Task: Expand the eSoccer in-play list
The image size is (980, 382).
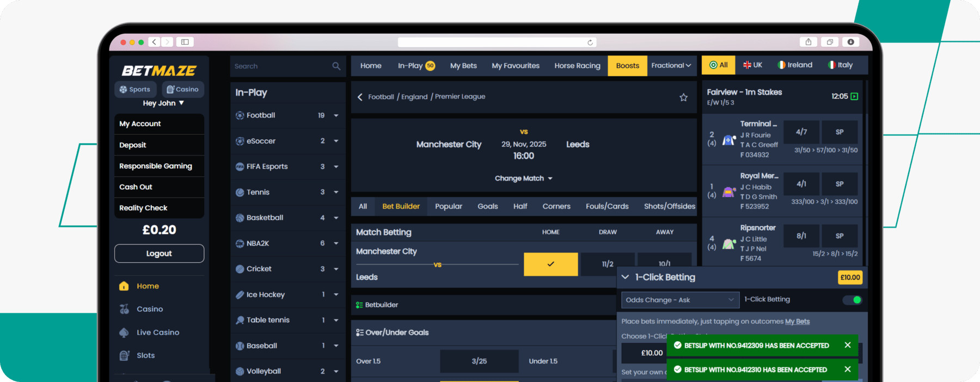Action: (x=336, y=141)
